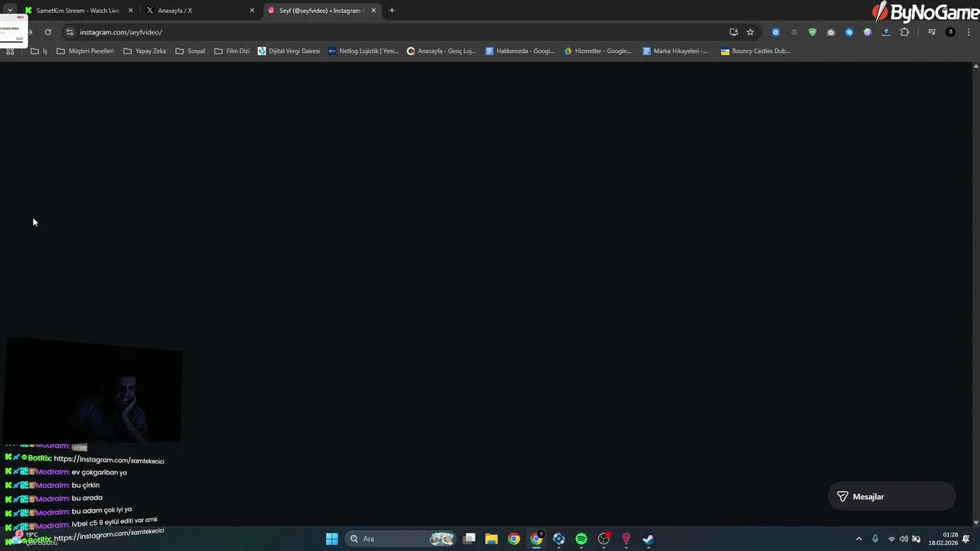
Task: Open the clock showing 01:28
Action: (943, 539)
